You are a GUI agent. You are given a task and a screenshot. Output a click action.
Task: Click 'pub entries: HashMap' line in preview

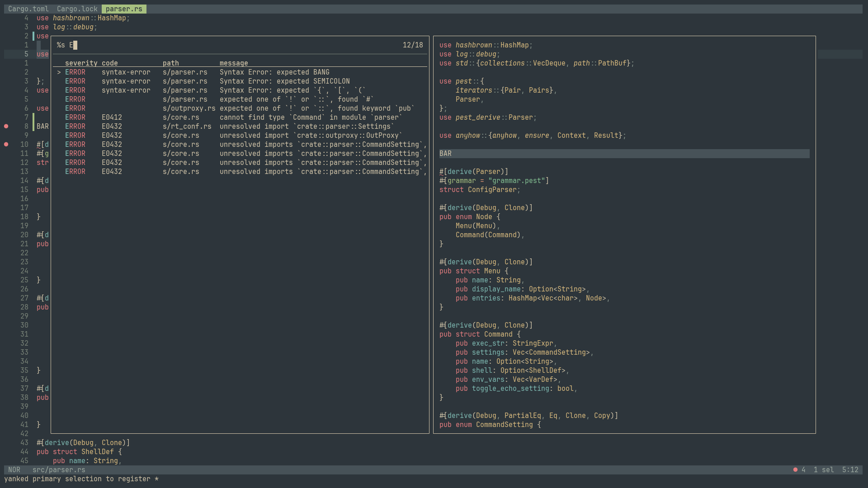[x=533, y=298]
